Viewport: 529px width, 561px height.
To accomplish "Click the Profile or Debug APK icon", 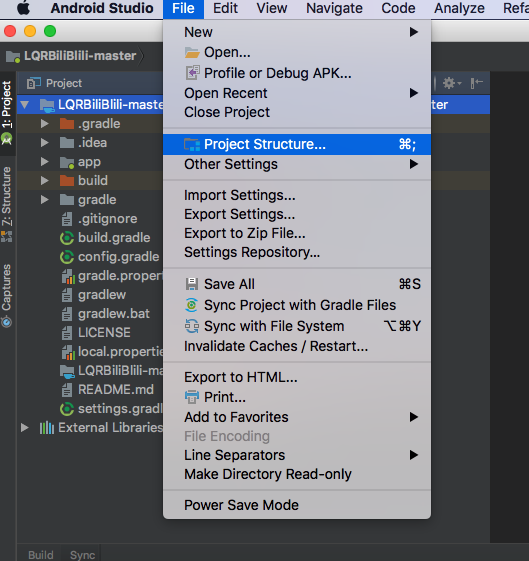I will tap(192, 73).
